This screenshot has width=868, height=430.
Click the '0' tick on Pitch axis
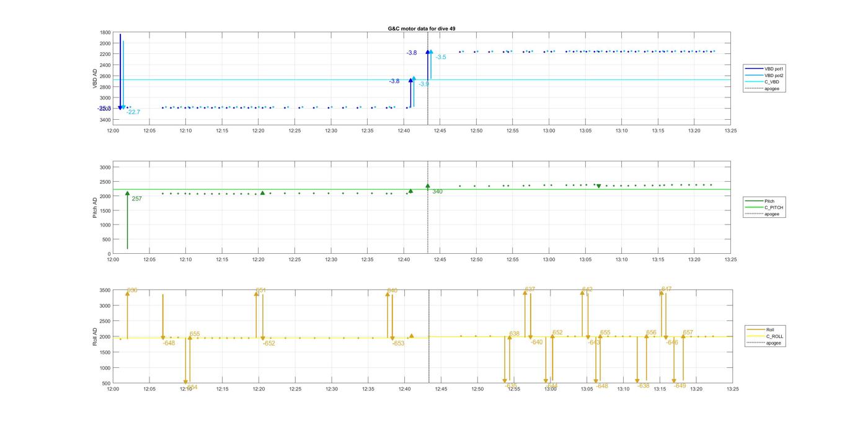coord(110,254)
